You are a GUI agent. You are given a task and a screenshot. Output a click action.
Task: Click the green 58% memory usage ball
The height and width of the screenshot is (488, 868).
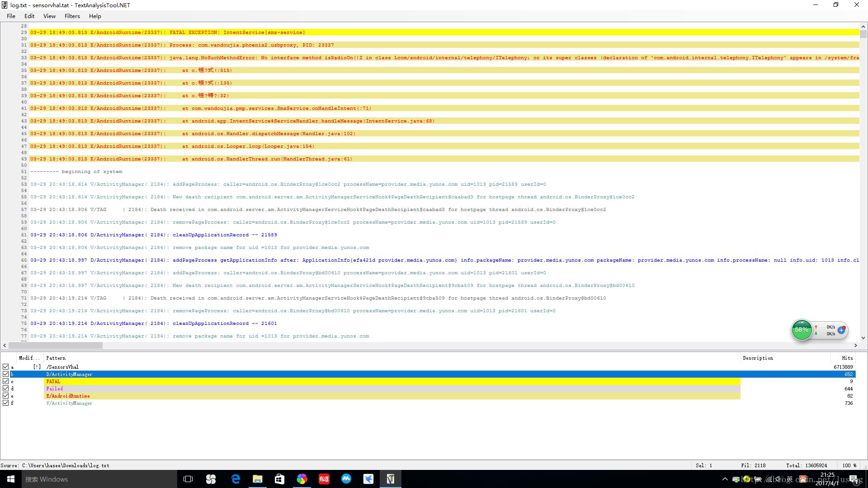pos(802,330)
